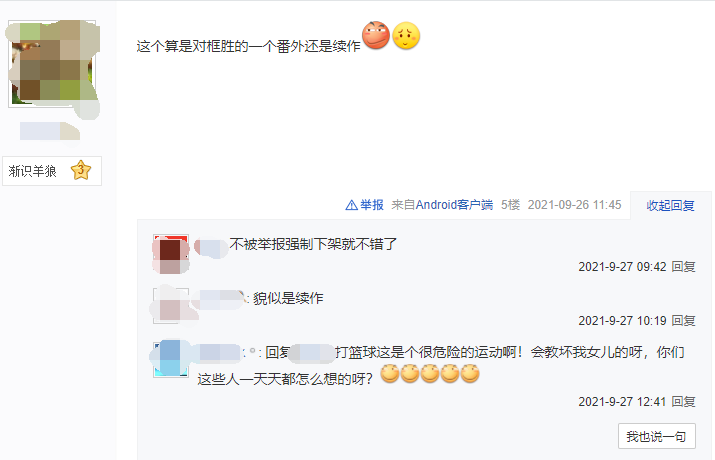Viewport: 715px width, 460px height.
Task: Open first commenter's red avatar
Action: pyautogui.click(x=171, y=253)
